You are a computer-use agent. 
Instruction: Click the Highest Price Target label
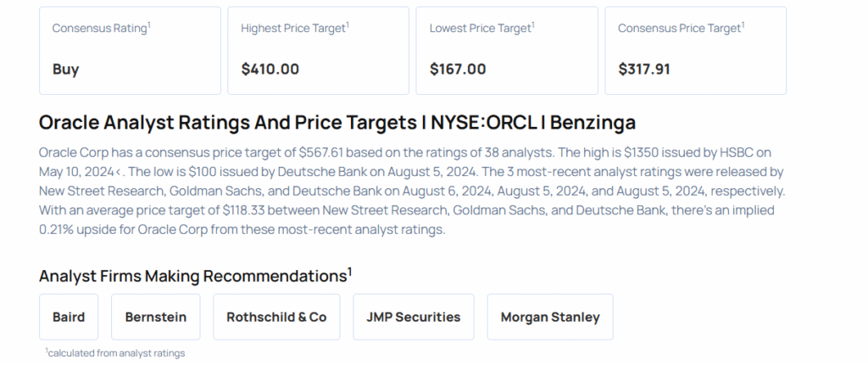[294, 28]
